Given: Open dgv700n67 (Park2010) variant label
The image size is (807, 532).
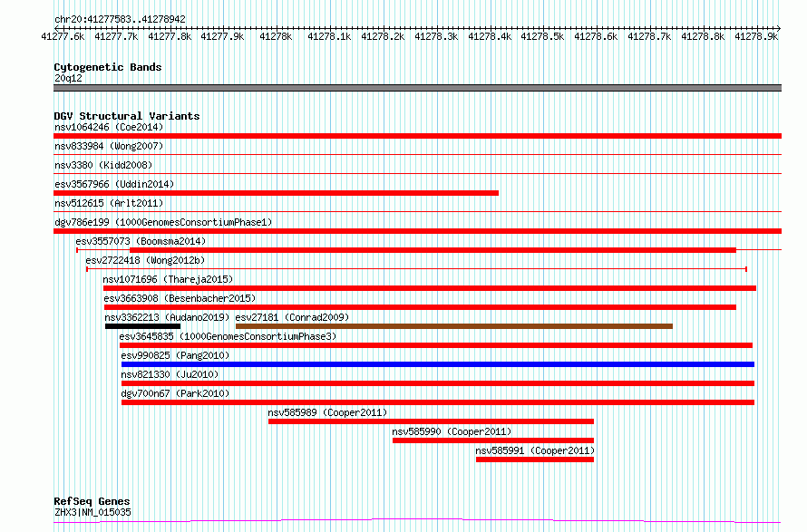Looking at the screenshot, I should (x=175, y=393).
